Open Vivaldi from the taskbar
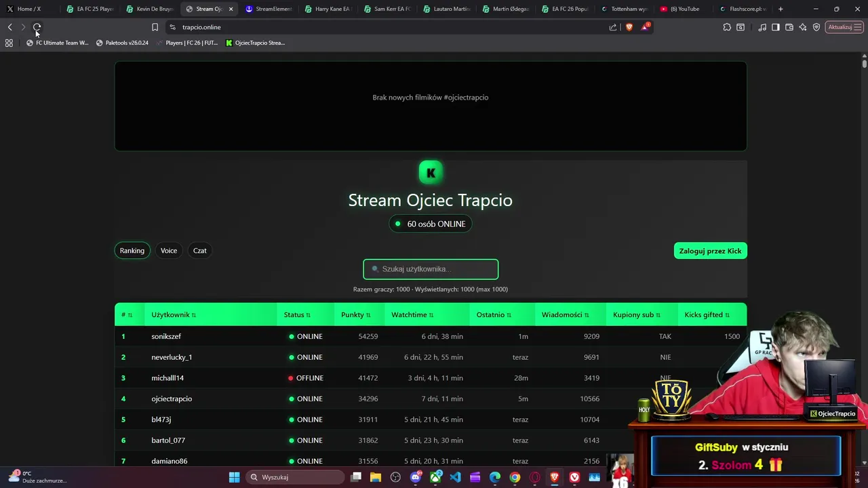The height and width of the screenshot is (488, 868). [x=574, y=477]
